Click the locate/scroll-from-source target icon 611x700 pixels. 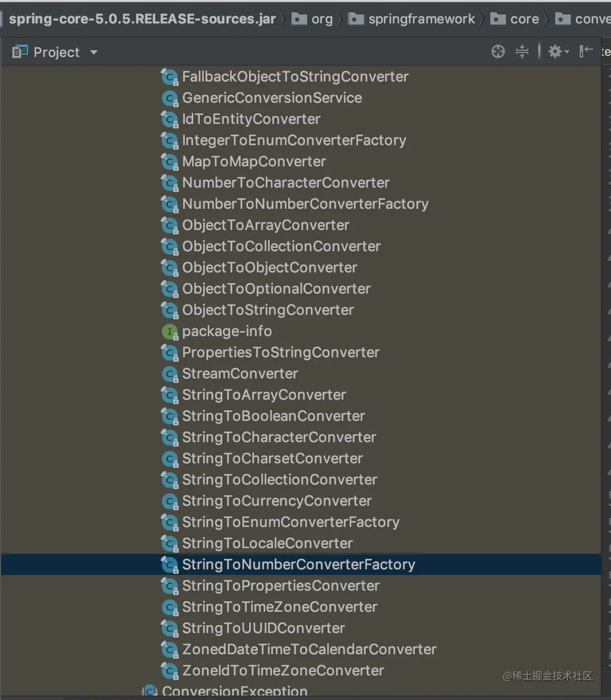[498, 52]
